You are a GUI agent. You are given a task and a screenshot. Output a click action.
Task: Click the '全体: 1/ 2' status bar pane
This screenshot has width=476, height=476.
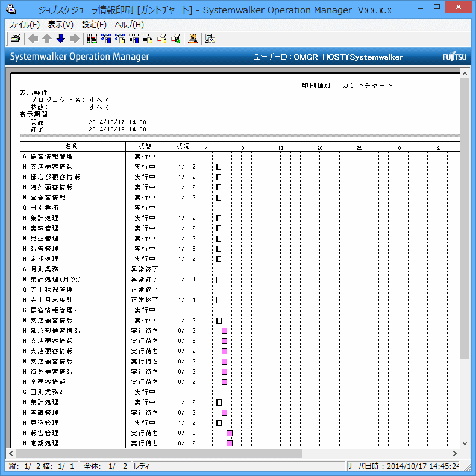tap(105, 466)
